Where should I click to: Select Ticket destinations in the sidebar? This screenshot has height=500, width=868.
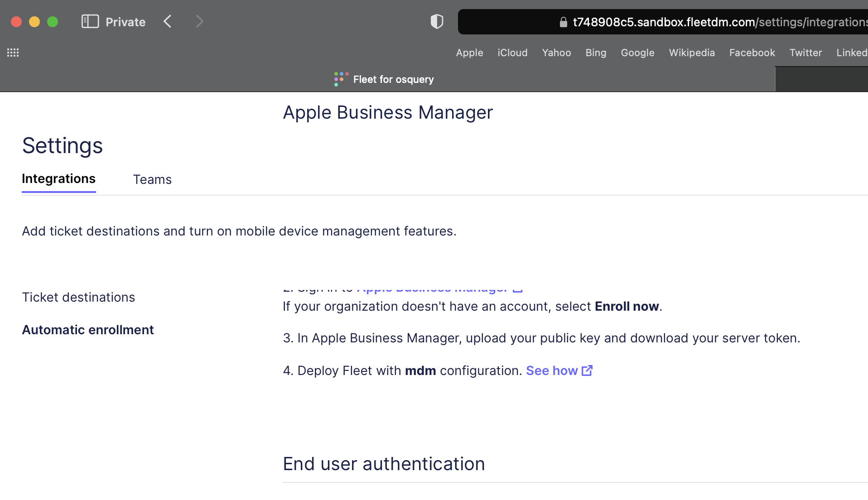tap(78, 297)
